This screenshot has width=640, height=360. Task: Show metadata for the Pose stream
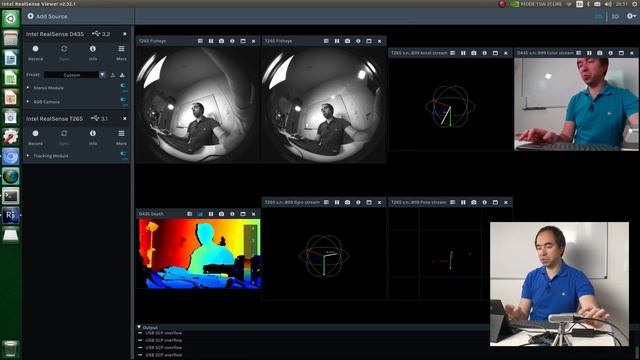(x=453, y=202)
